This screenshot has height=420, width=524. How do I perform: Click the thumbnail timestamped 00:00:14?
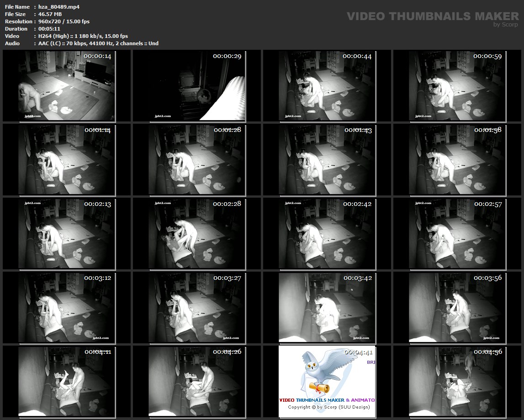(x=67, y=85)
